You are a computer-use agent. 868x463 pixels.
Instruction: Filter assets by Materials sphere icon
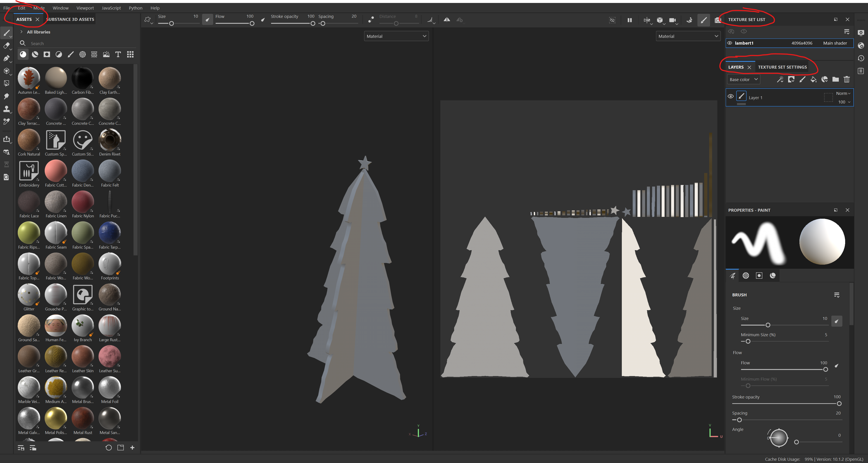pos(23,54)
